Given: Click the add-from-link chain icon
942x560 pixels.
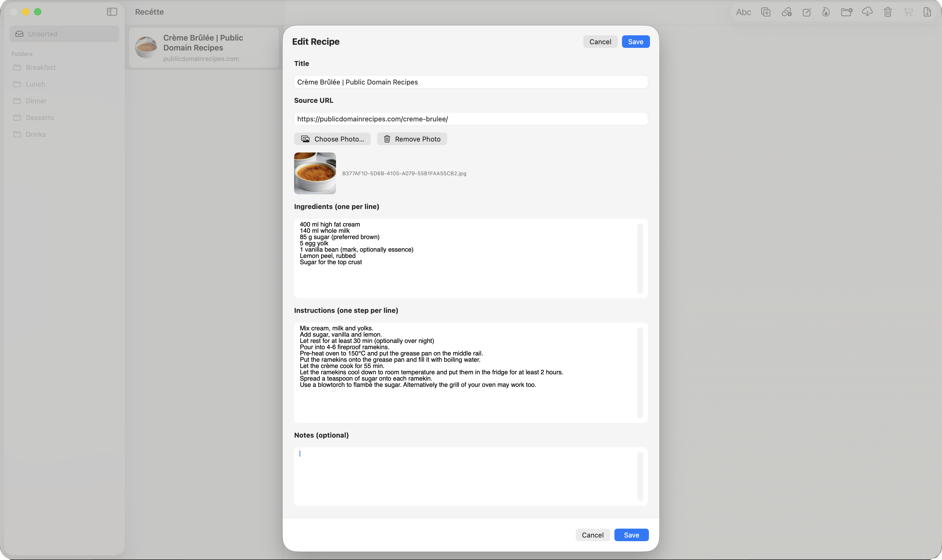Looking at the screenshot, I should pos(787,12).
